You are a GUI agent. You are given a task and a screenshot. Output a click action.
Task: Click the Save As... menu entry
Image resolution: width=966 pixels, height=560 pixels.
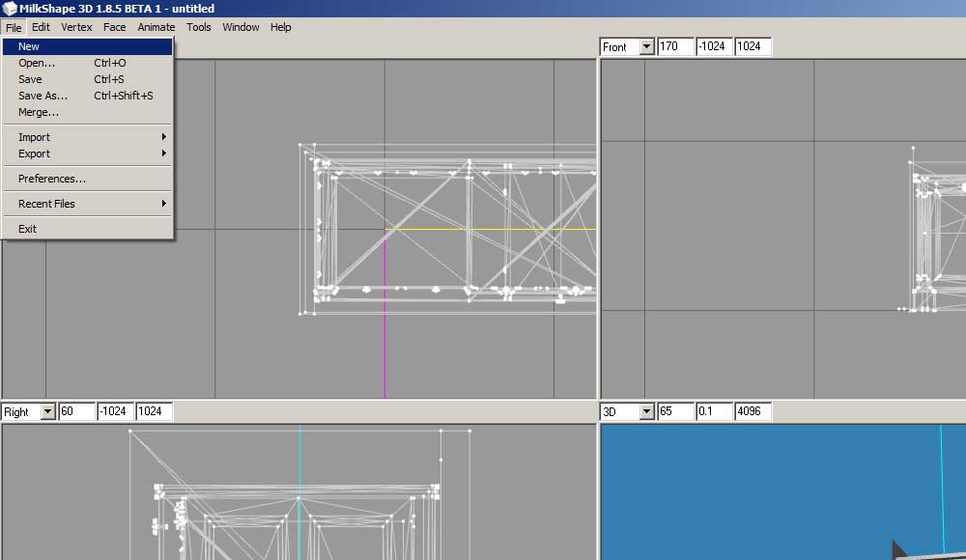tap(43, 96)
